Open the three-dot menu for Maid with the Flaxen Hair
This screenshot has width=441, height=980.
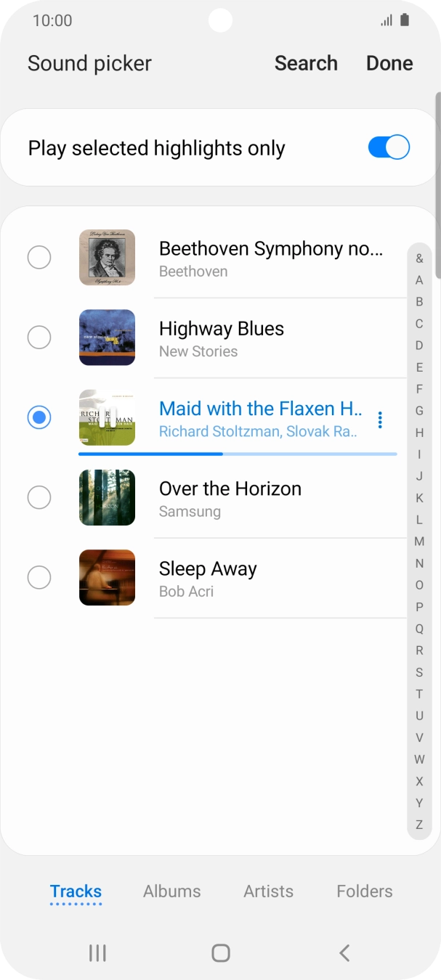[380, 420]
